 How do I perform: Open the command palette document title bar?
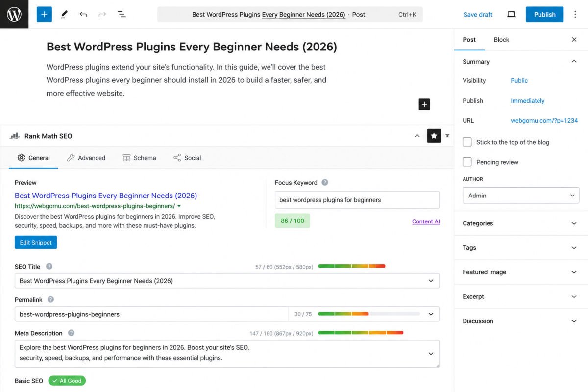(290, 14)
